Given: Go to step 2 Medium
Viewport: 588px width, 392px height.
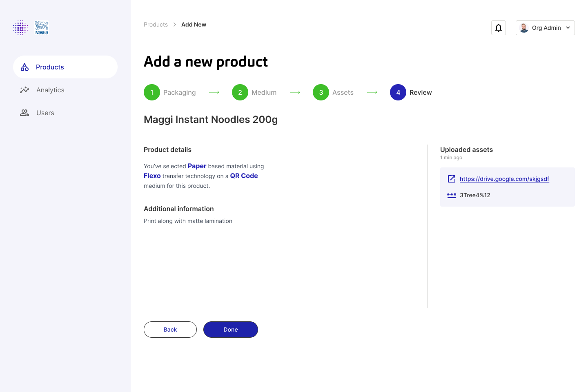Looking at the screenshot, I should [x=240, y=92].
